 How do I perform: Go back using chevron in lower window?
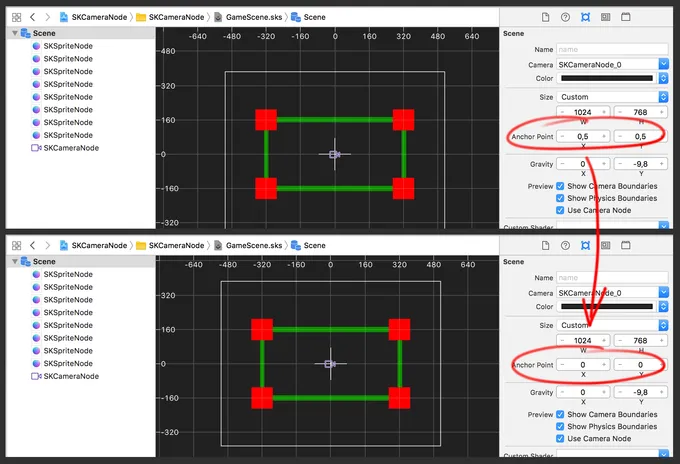33,245
